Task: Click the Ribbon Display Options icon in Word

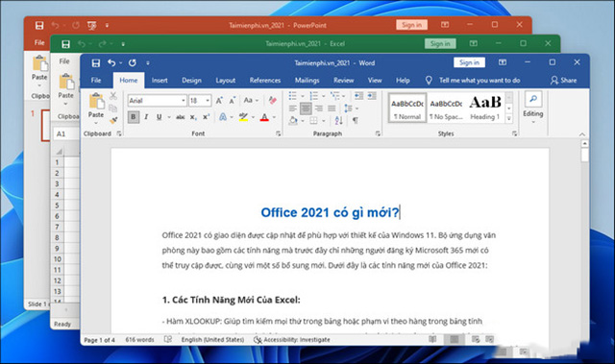Action: click(503, 62)
